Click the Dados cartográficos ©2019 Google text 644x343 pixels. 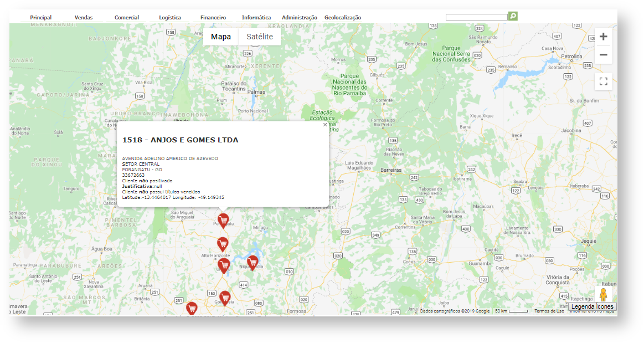[455, 311]
